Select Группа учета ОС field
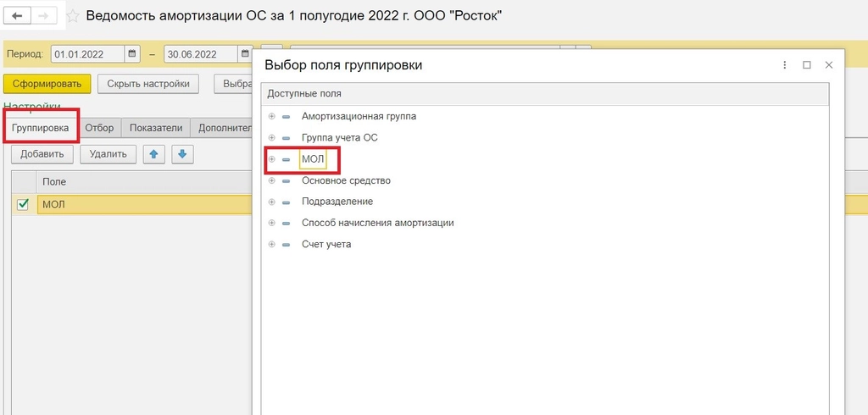 coord(339,138)
